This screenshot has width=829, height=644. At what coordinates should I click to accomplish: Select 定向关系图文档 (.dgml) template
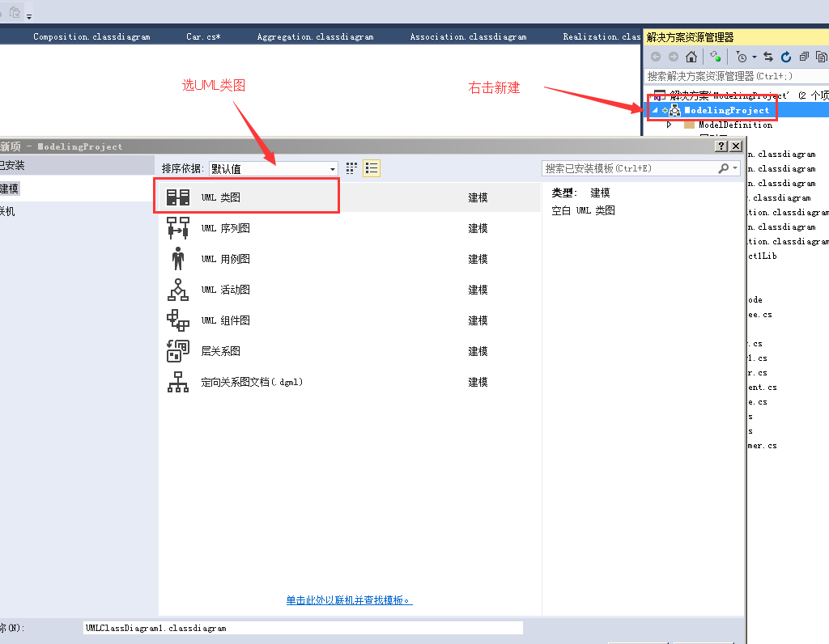click(350, 381)
